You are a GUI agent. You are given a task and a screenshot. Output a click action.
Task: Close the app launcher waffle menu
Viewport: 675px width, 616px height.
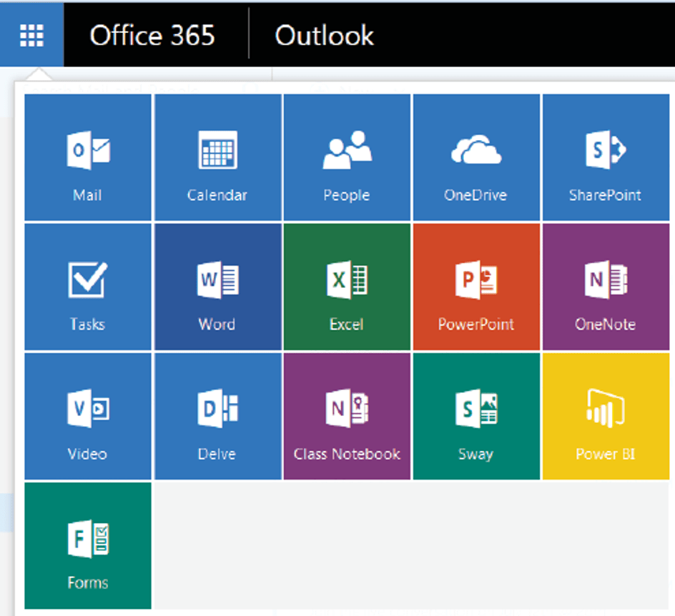point(31,34)
